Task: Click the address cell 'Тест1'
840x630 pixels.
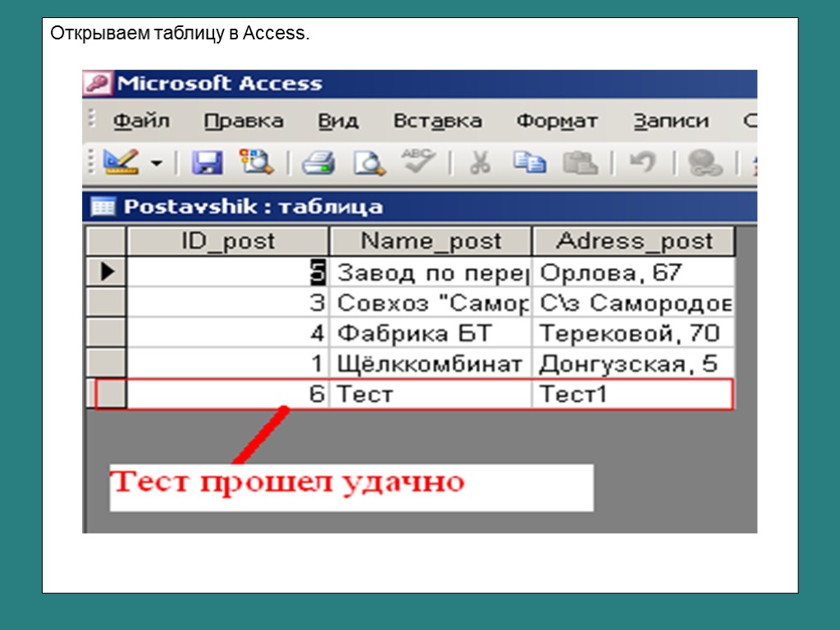Action: (634, 394)
